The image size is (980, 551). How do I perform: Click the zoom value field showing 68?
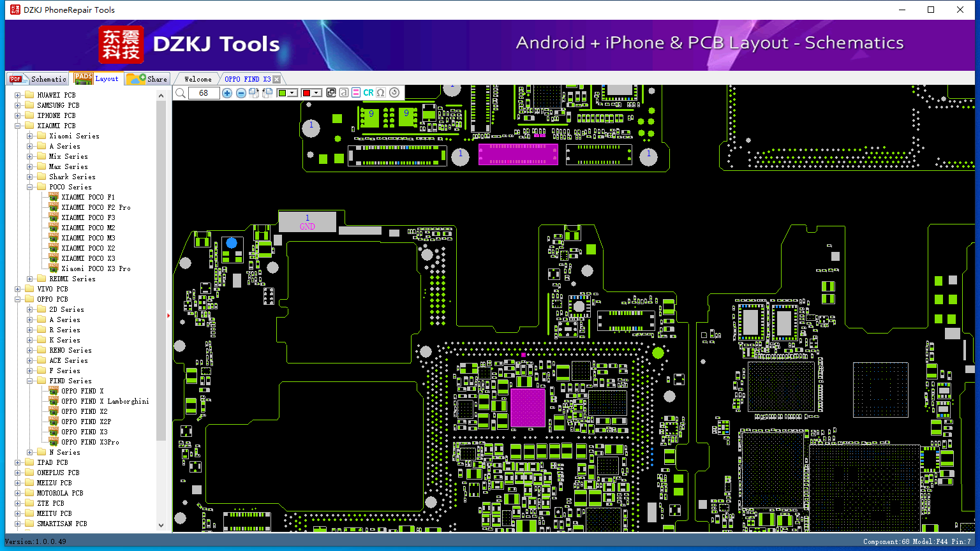point(204,93)
